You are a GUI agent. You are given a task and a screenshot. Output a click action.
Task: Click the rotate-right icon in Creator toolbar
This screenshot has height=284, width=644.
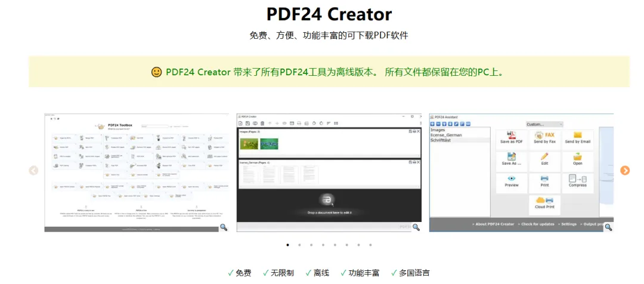tap(321, 124)
